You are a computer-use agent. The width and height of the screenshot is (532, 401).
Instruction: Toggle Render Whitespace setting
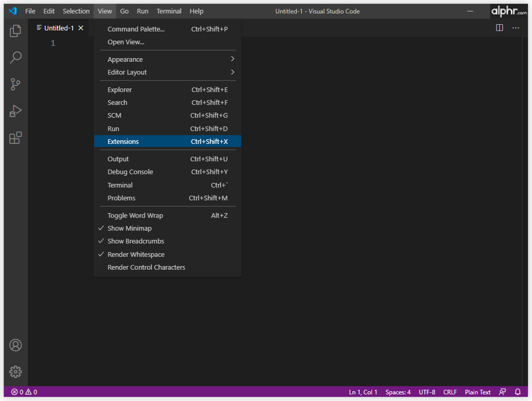pyautogui.click(x=136, y=254)
